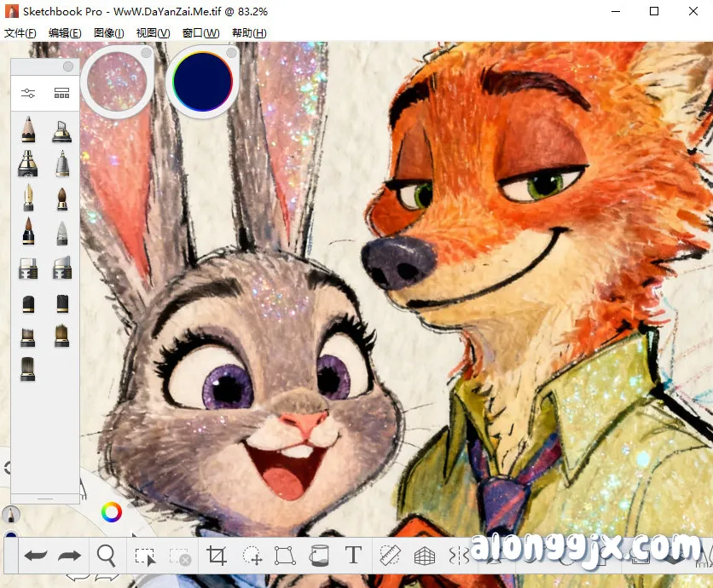Switch brush panel to slider settings view

pyautogui.click(x=28, y=92)
